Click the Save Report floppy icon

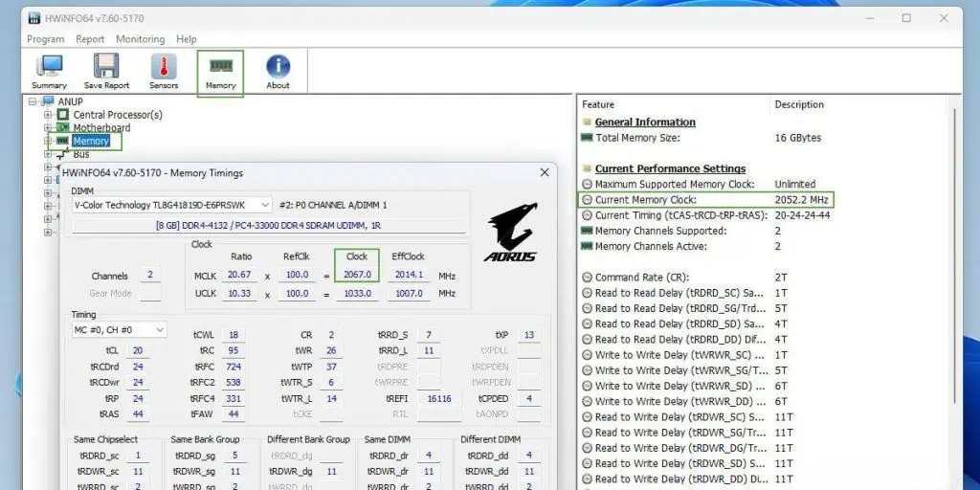106,66
